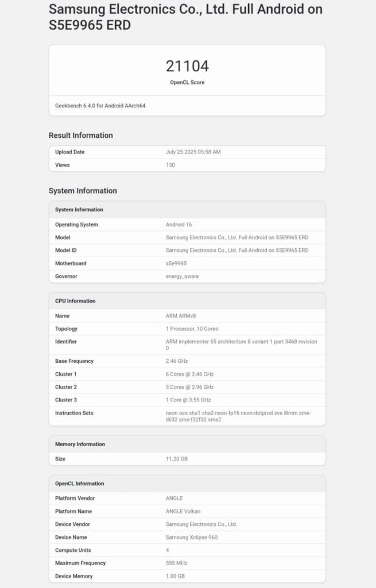Click the energy_aware governor value
Viewport: 376px width, 588px height.
(x=181, y=276)
